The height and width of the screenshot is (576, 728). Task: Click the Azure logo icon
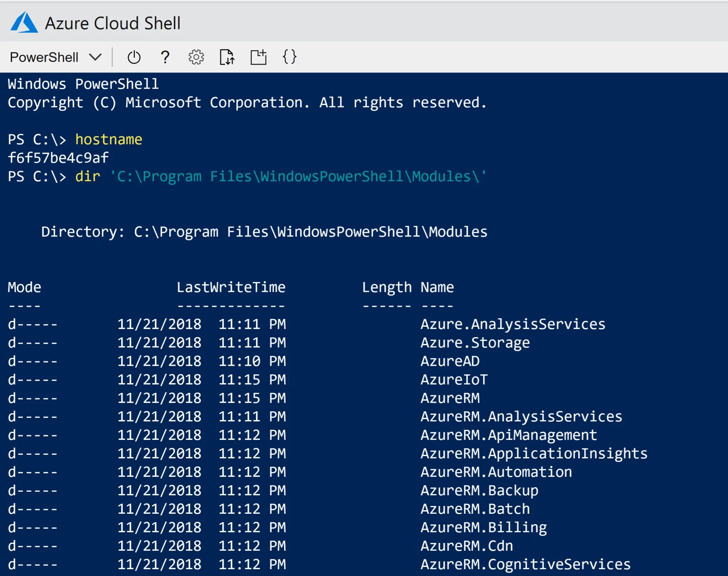pyautogui.click(x=24, y=23)
